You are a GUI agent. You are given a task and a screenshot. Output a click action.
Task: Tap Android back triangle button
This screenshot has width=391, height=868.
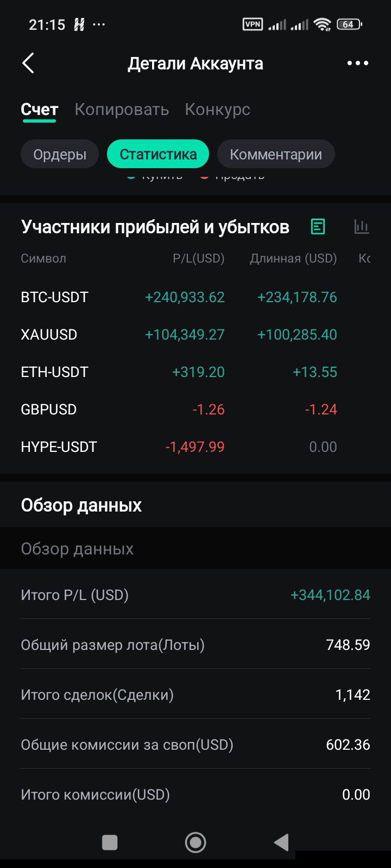(281, 842)
